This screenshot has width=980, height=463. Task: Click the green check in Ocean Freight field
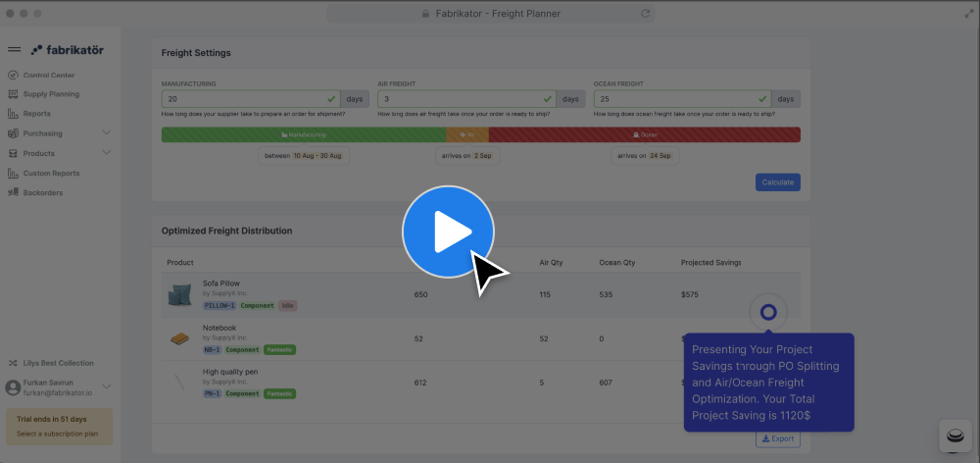pyautogui.click(x=762, y=99)
